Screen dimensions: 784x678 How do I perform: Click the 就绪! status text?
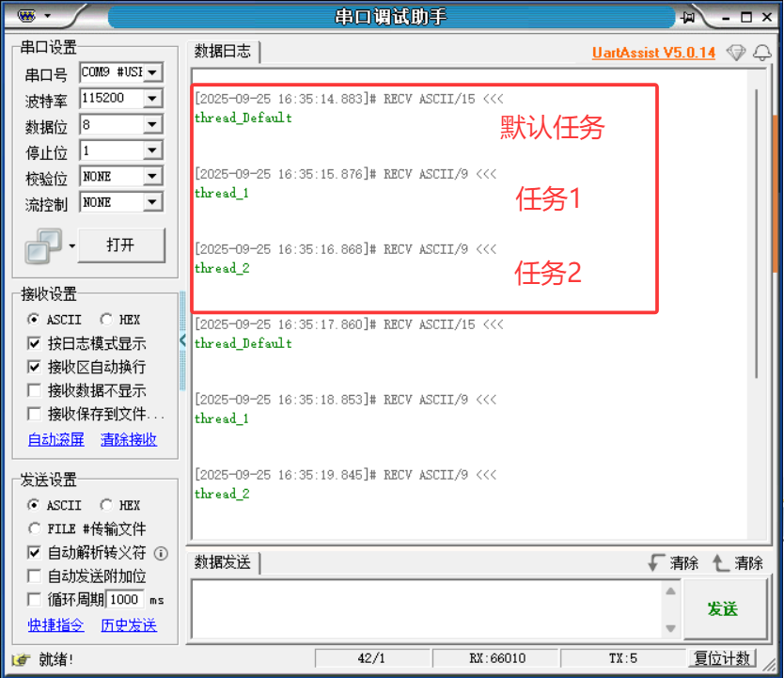(56, 659)
